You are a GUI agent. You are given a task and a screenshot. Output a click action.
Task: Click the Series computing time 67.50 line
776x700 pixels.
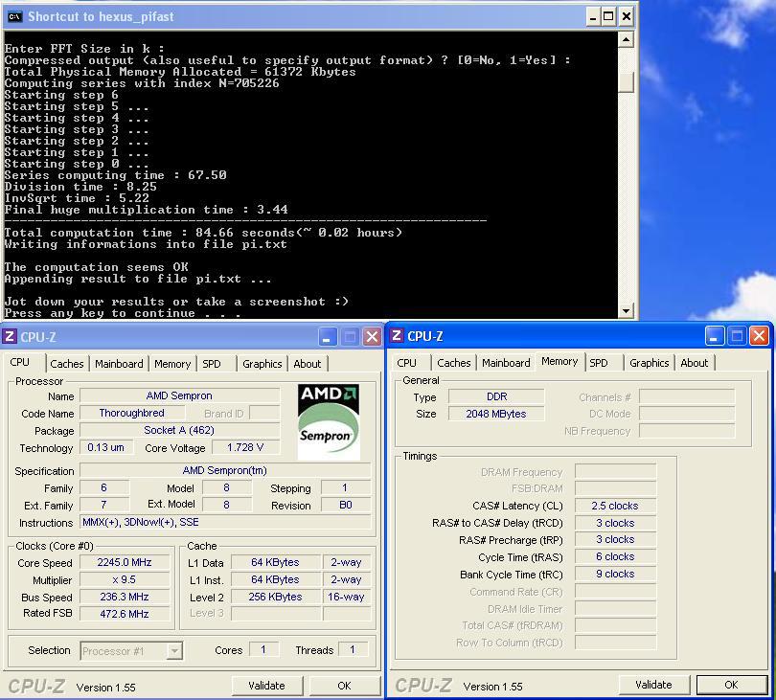pyautogui.click(x=115, y=175)
